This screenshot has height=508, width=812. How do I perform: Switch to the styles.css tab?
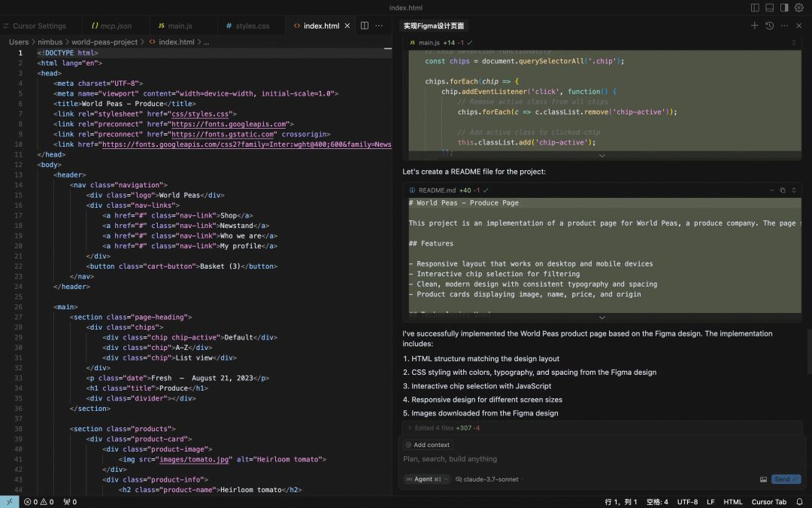coord(252,26)
